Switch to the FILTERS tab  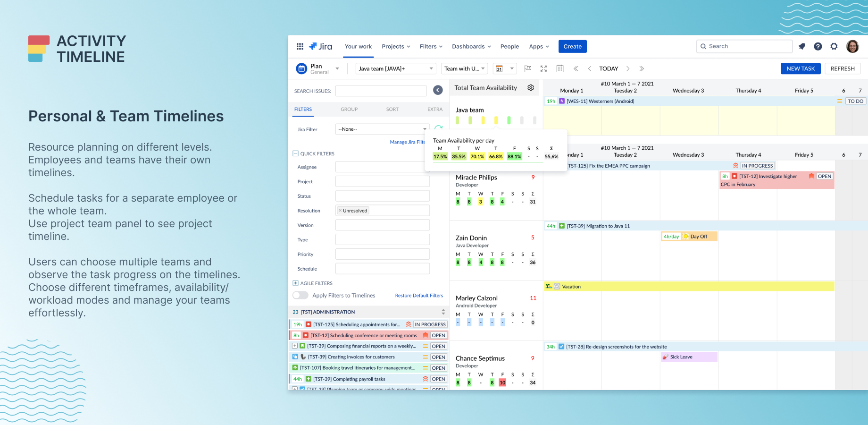[x=303, y=109]
